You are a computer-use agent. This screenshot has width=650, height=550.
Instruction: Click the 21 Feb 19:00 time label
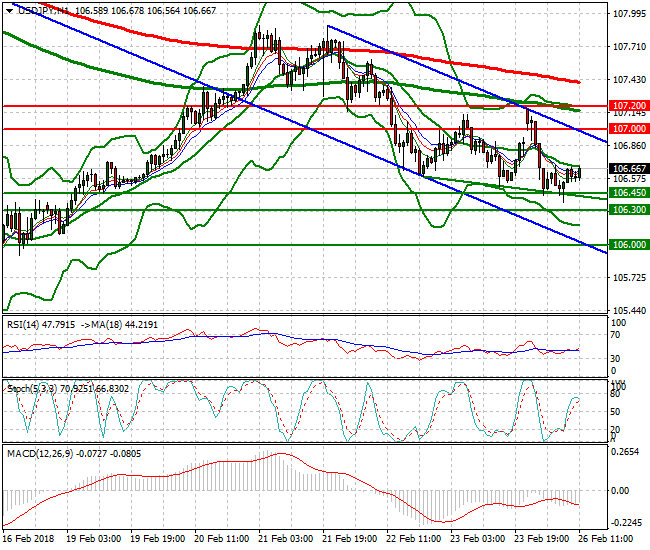click(349, 538)
